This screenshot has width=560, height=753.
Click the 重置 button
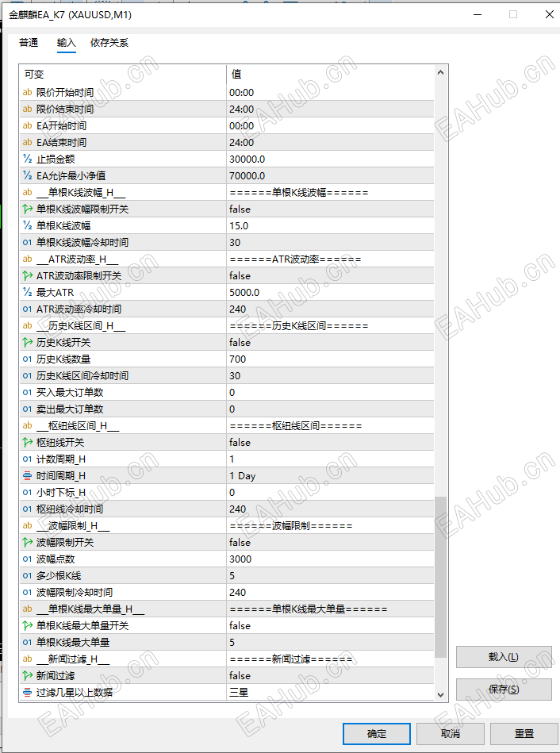pos(524,734)
